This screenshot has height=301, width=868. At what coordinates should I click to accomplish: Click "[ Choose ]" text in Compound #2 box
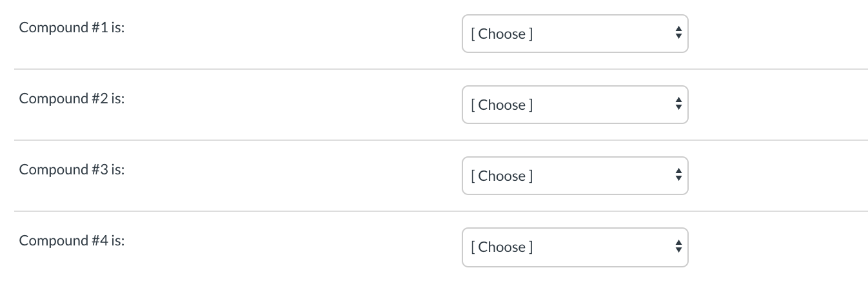pyautogui.click(x=502, y=105)
